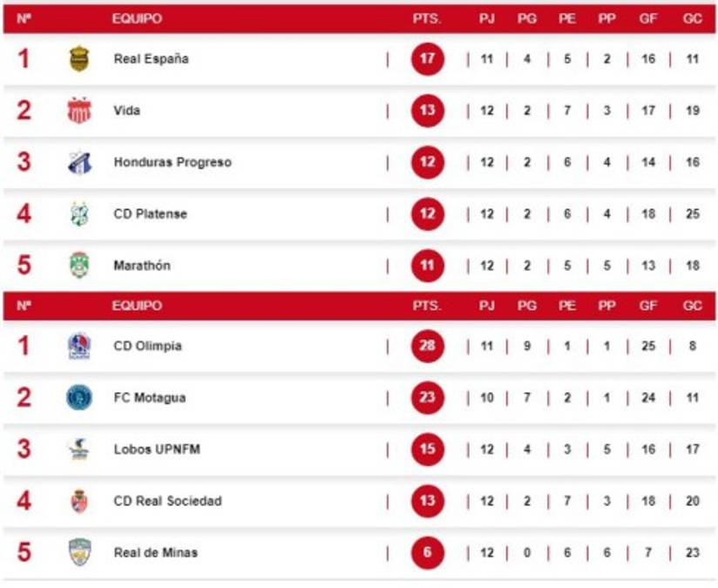718x588 pixels.
Task: Click the PTS. header in top table
Action: coord(427,18)
